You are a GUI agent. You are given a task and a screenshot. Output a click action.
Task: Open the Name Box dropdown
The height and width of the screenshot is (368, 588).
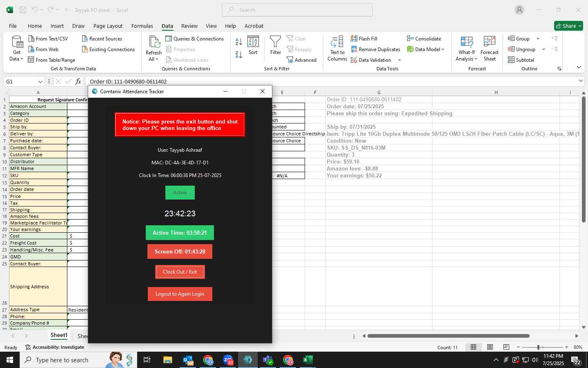pyautogui.click(x=40, y=82)
